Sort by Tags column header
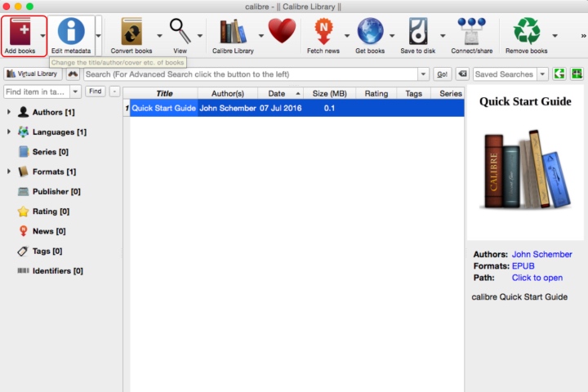The height and width of the screenshot is (392, 588). coord(413,93)
